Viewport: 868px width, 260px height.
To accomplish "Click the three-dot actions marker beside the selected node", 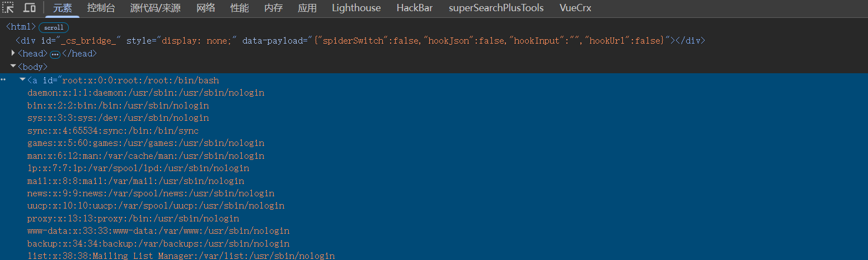I will 3,80.
